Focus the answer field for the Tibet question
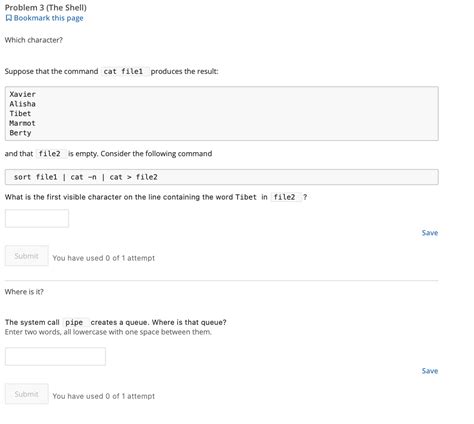 (x=37, y=218)
